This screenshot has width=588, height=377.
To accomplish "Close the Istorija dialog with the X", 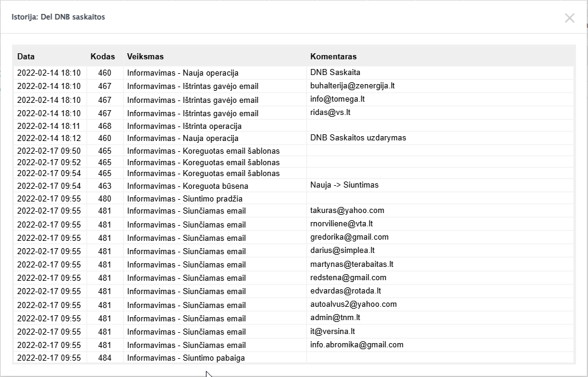I will click(x=569, y=18).
